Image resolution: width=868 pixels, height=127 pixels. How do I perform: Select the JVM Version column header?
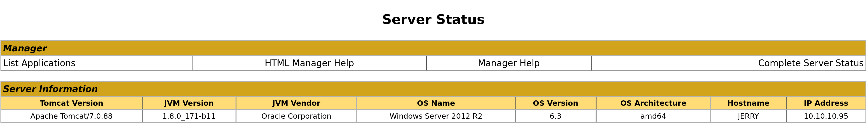pyautogui.click(x=189, y=103)
